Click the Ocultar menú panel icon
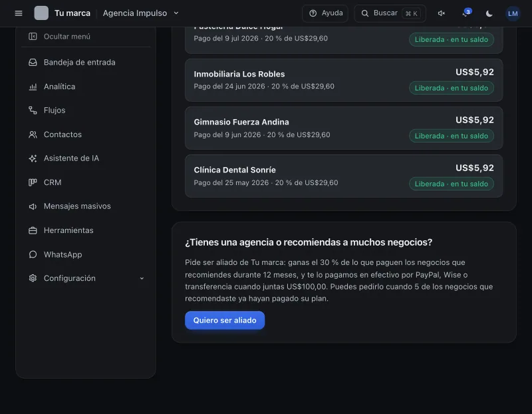Image resolution: width=532 pixels, height=414 pixels. pyautogui.click(x=33, y=37)
